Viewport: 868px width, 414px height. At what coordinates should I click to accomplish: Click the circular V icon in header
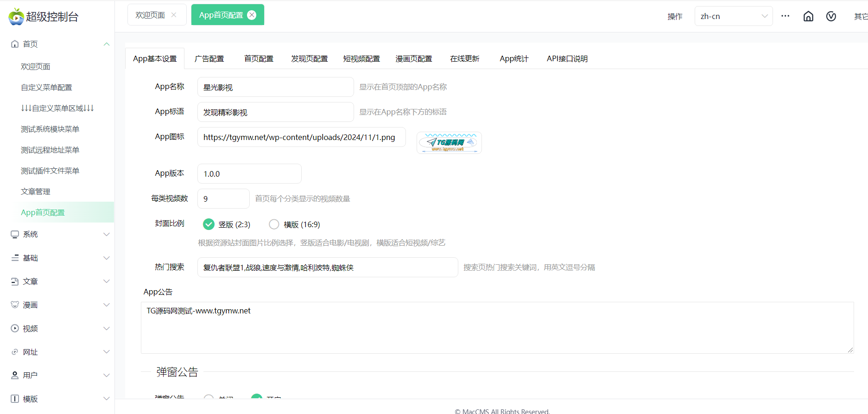pyautogui.click(x=831, y=16)
